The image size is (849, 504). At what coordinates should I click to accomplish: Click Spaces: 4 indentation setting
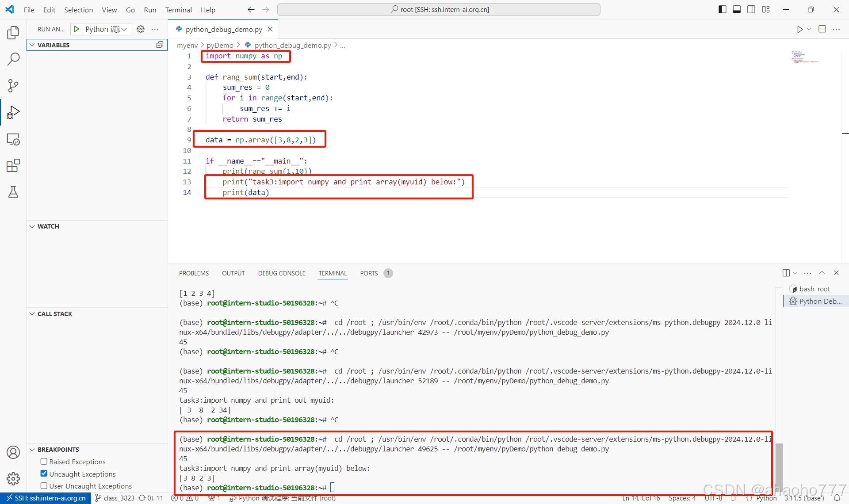pyautogui.click(x=682, y=498)
